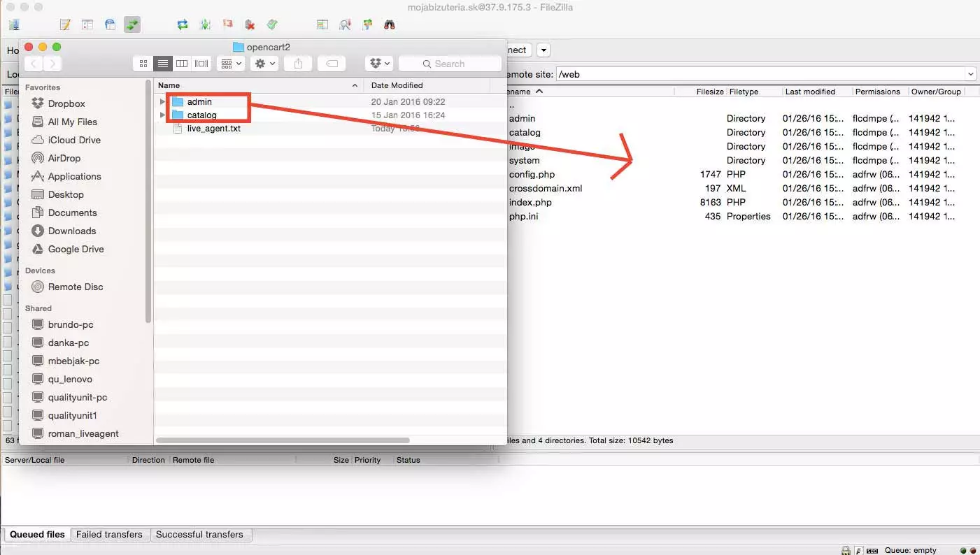Cancel the current transfer operation

click(227, 24)
